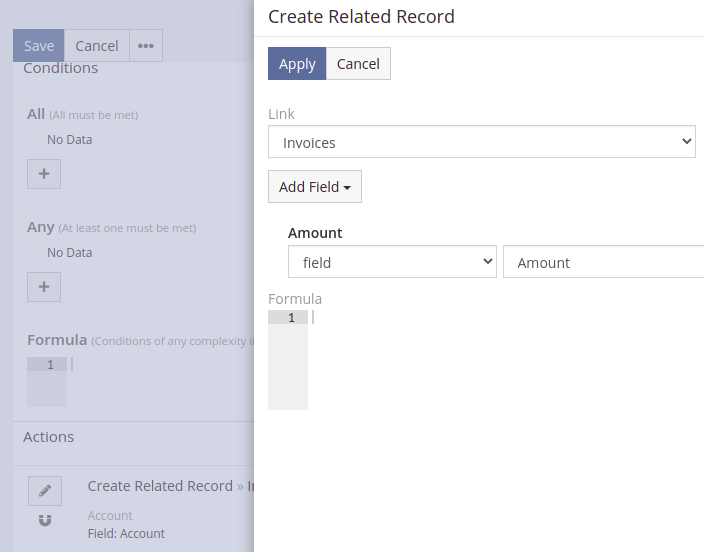Image resolution: width=704 pixels, height=552 pixels.
Task: Open the 'field' type dropdown under Amount
Action: click(x=392, y=262)
